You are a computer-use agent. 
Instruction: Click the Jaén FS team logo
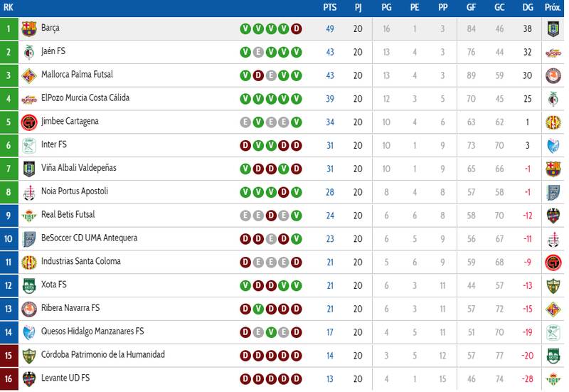[28, 53]
